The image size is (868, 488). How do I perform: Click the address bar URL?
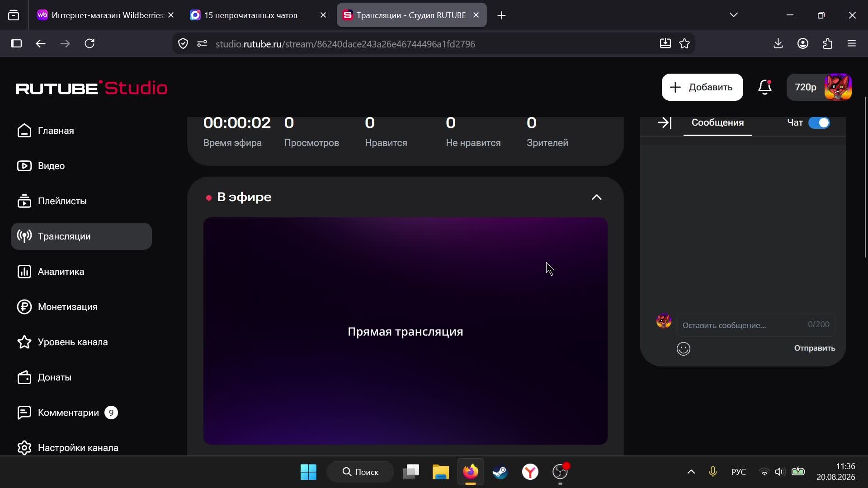point(345,44)
